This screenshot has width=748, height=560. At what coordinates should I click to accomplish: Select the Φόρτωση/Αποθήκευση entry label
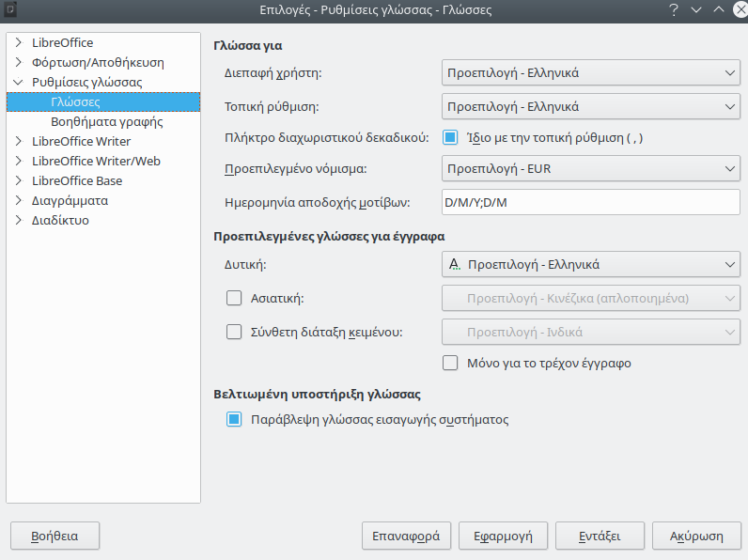(x=98, y=63)
